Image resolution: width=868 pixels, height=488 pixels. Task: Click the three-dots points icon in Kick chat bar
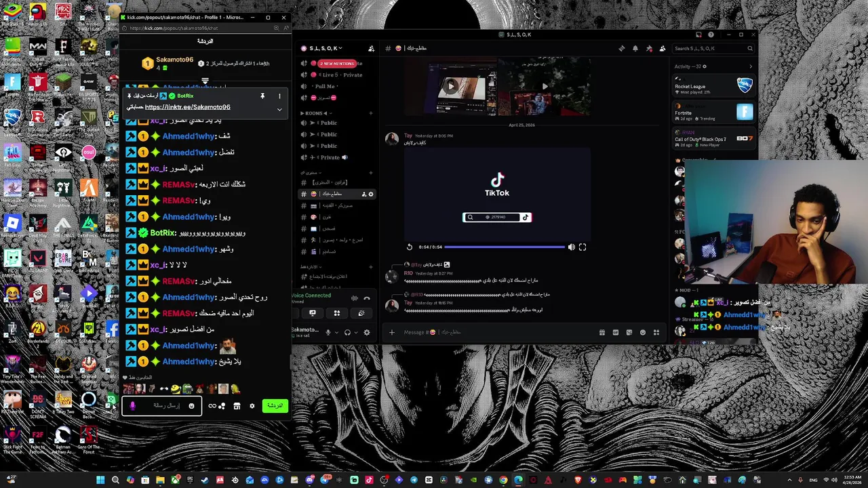[x=222, y=406]
